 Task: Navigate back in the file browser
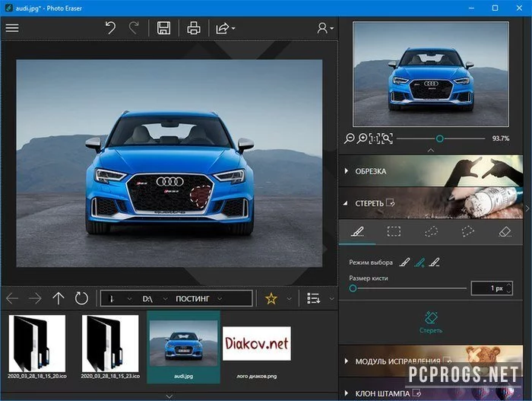coord(12,299)
